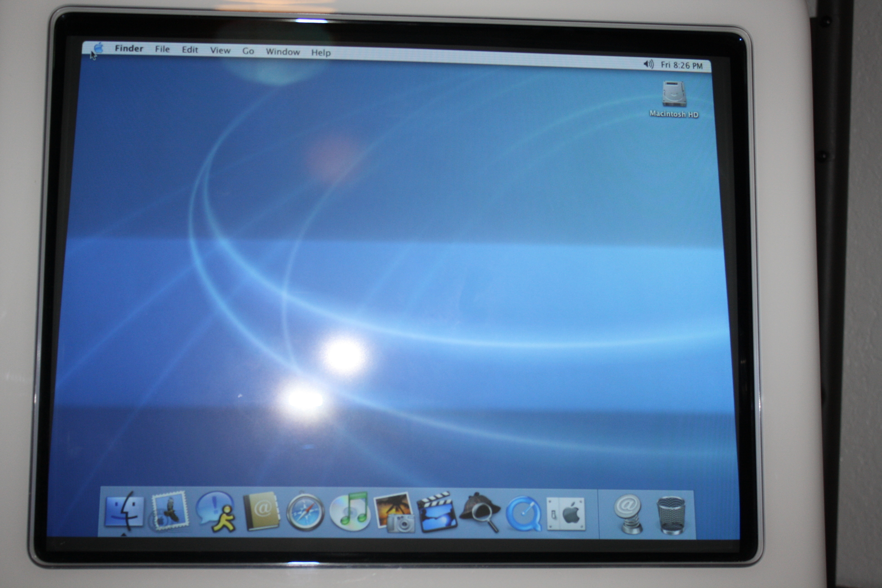Open the File menu
Image resolution: width=882 pixels, height=588 pixels.
[162, 49]
